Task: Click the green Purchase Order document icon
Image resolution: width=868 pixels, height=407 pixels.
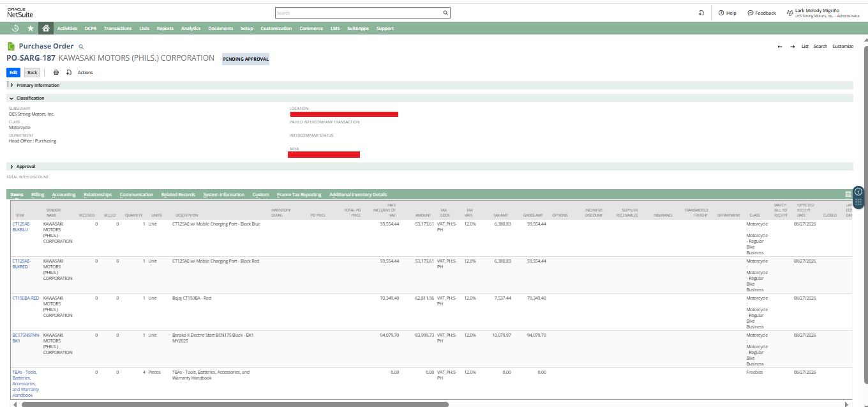Action: pyautogui.click(x=11, y=46)
